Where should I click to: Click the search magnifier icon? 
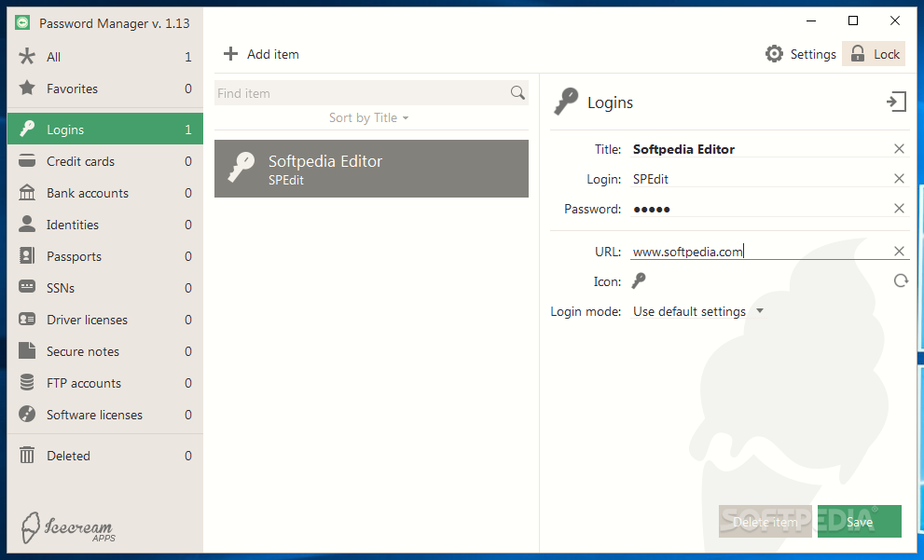(517, 92)
